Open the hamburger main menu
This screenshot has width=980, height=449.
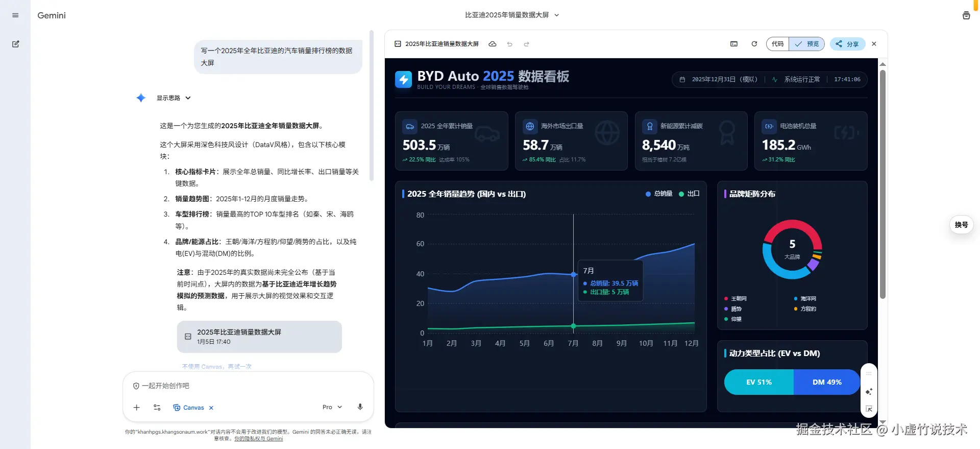[x=15, y=15]
